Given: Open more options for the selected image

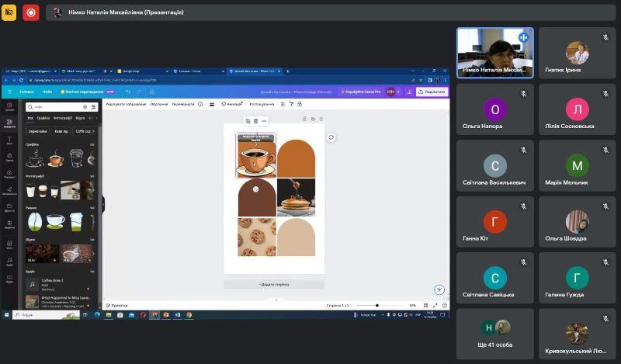Looking at the screenshot, I should point(264,121).
